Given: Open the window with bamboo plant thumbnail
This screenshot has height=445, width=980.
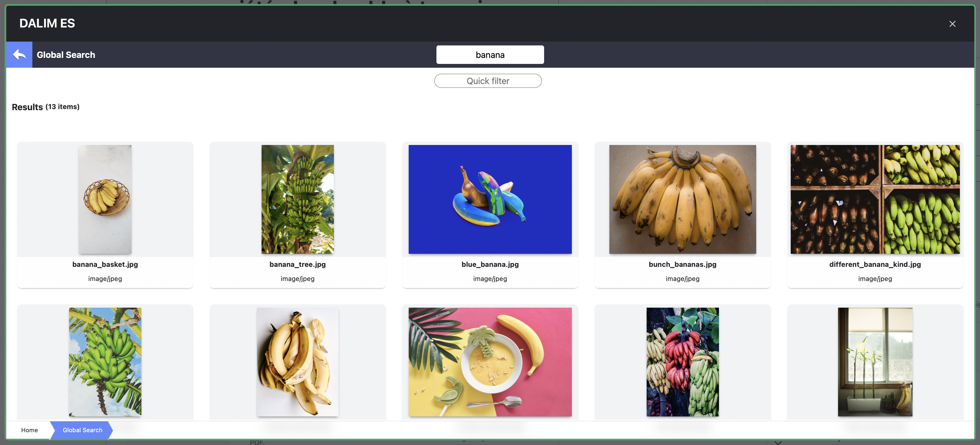Looking at the screenshot, I should (x=875, y=362).
